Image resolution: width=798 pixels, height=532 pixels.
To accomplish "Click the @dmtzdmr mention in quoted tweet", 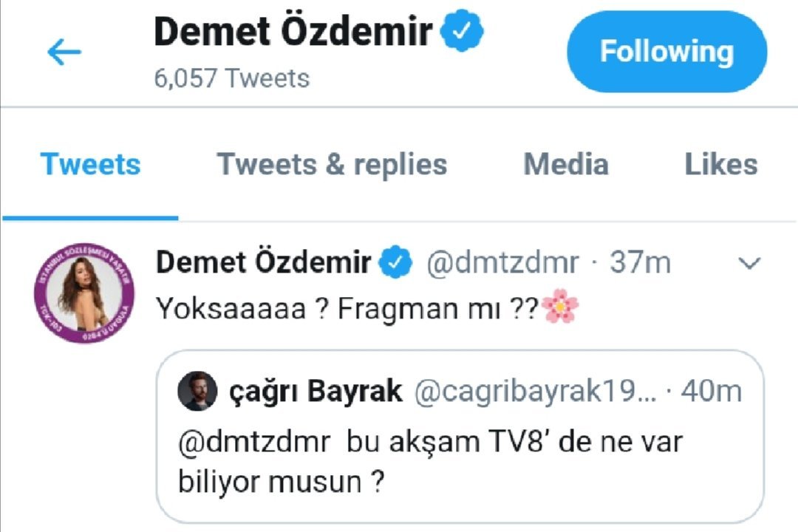I will (x=254, y=441).
